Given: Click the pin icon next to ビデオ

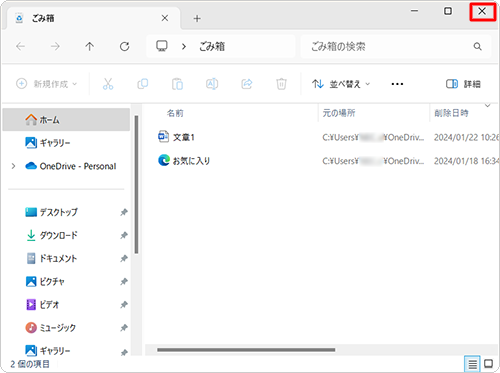Looking at the screenshot, I should (124, 305).
